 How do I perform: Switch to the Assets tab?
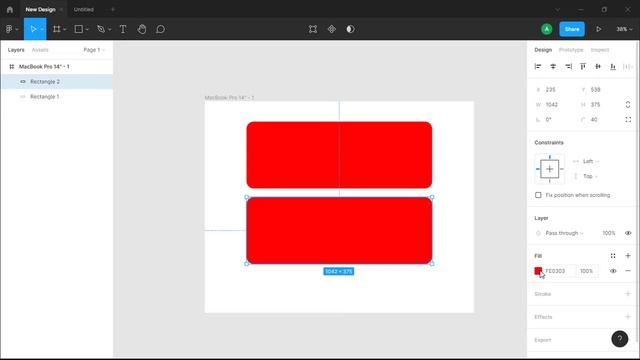(40, 50)
